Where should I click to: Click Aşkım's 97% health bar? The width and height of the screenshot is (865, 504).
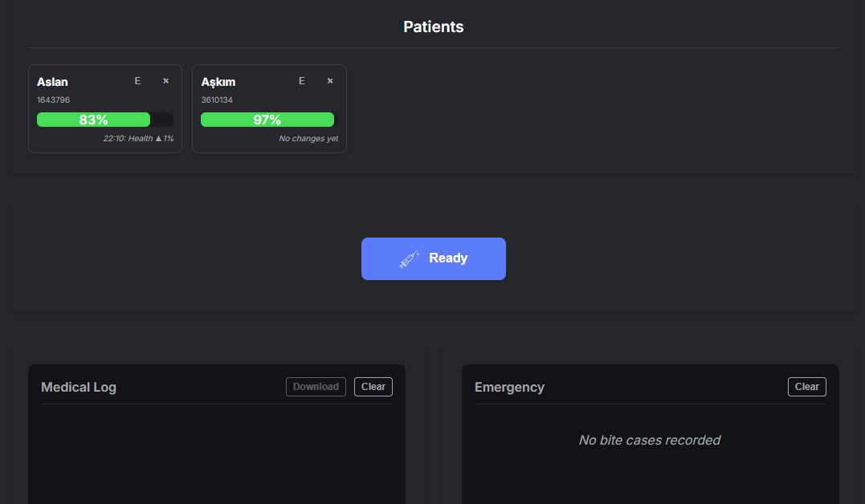[x=268, y=120]
